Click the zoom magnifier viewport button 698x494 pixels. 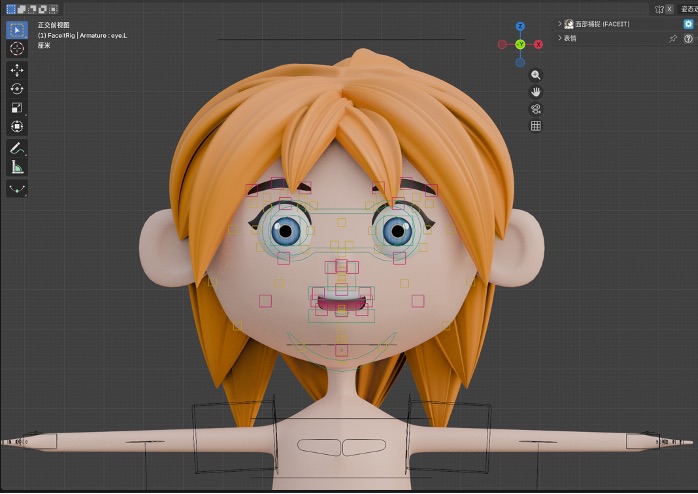536,75
